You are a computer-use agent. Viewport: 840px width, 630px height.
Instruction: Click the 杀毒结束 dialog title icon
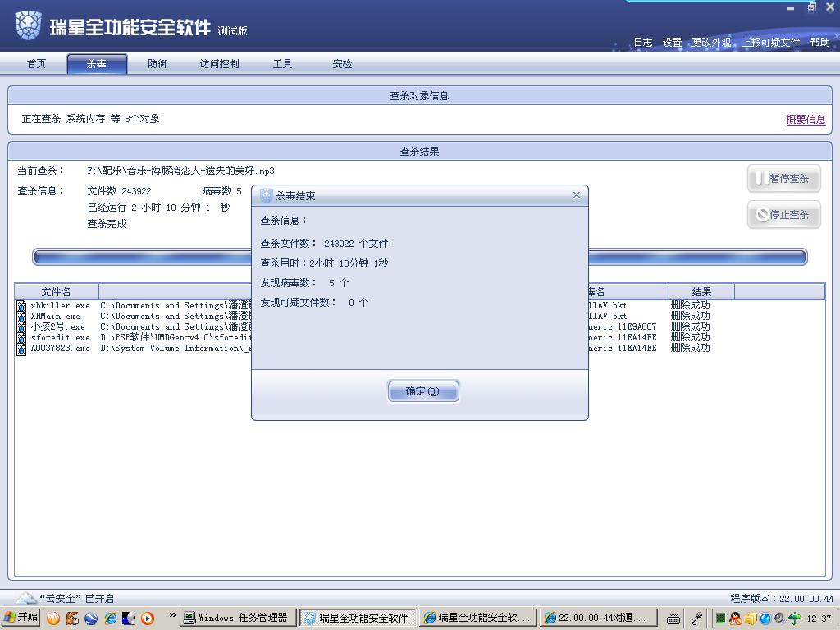pos(267,195)
